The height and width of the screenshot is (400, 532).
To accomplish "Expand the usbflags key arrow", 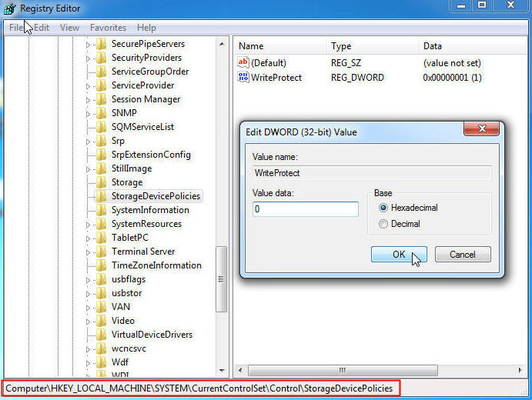I will [x=89, y=280].
